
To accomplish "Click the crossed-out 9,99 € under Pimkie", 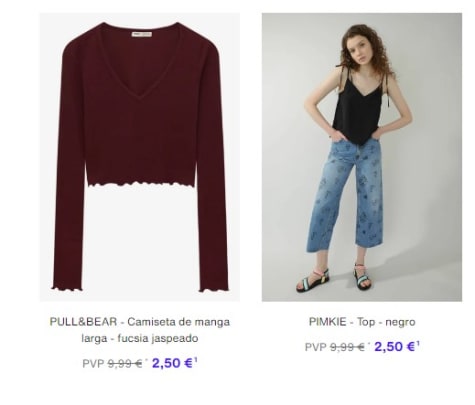I will (x=347, y=347).
